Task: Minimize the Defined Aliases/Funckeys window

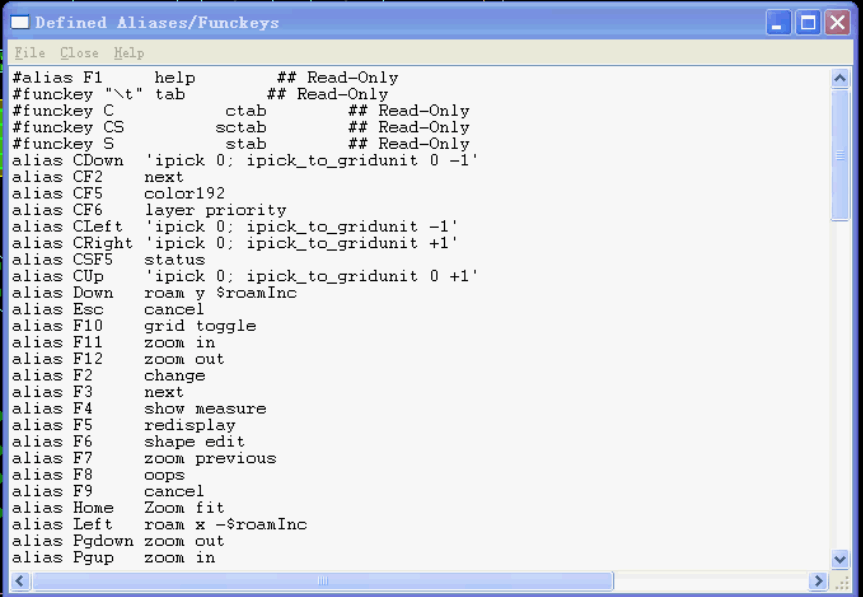Action: pos(778,23)
